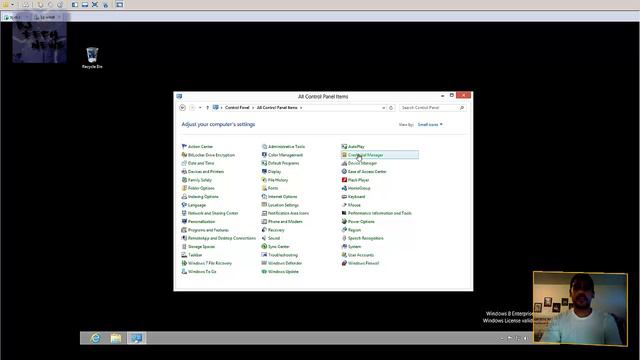Open Language settings
Screen dimensions: 640x360
click(x=194, y=205)
